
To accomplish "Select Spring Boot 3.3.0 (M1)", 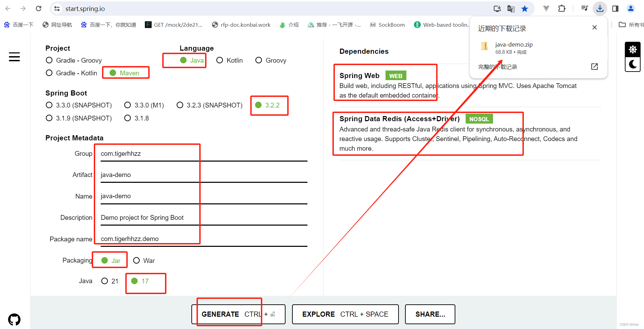I will [144, 105].
